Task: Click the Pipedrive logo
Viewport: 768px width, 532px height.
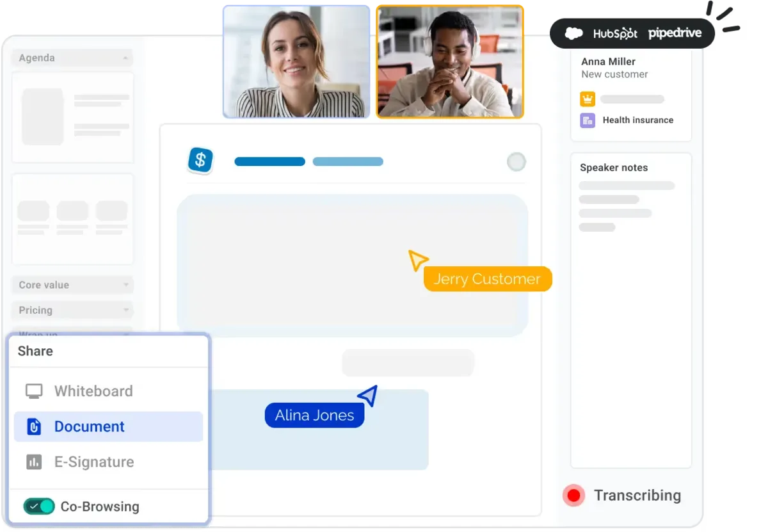Action: tap(675, 33)
